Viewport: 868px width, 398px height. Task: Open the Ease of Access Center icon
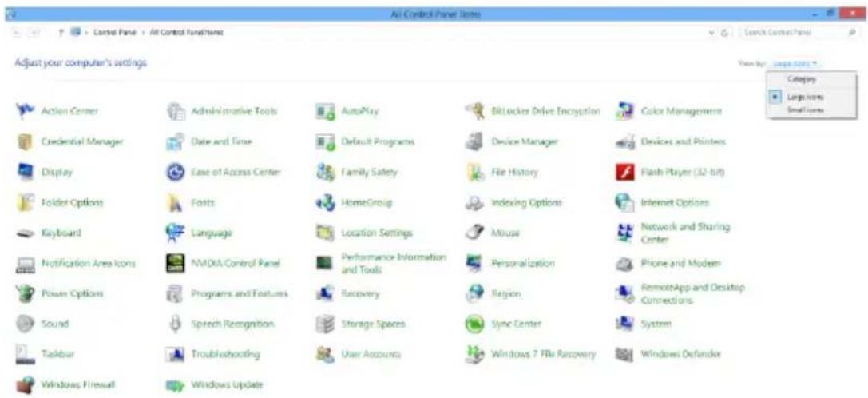(x=175, y=173)
